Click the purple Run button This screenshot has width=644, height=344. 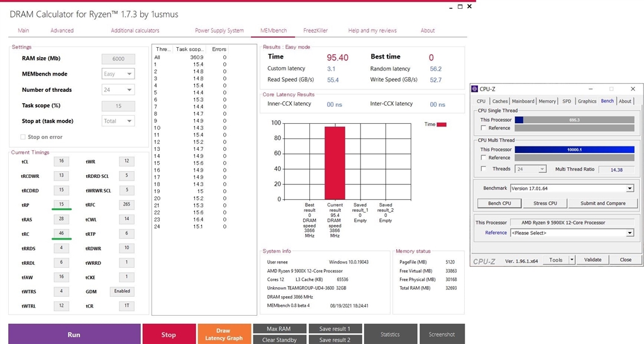[x=74, y=334]
